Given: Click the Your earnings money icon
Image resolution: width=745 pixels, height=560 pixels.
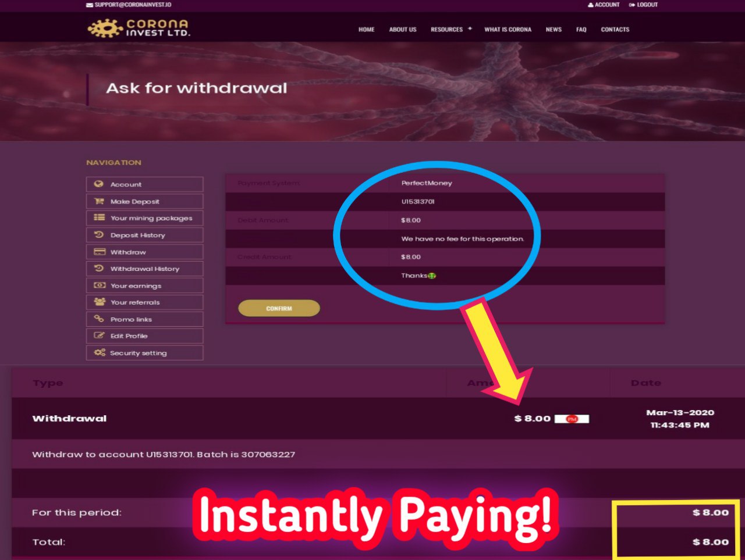Looking at the screenshot, I should [99, 285].
